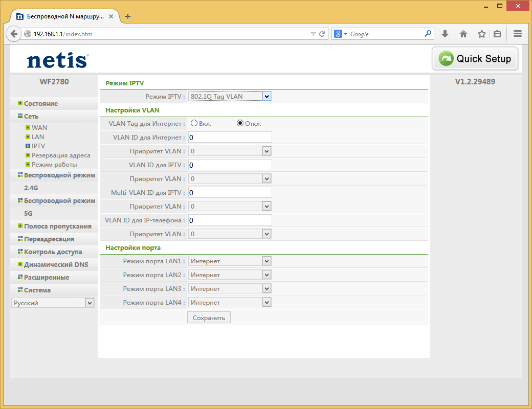Open the Русский language dropdown
The height and width of the screenshot is (409, 532).
pos(53,303)
